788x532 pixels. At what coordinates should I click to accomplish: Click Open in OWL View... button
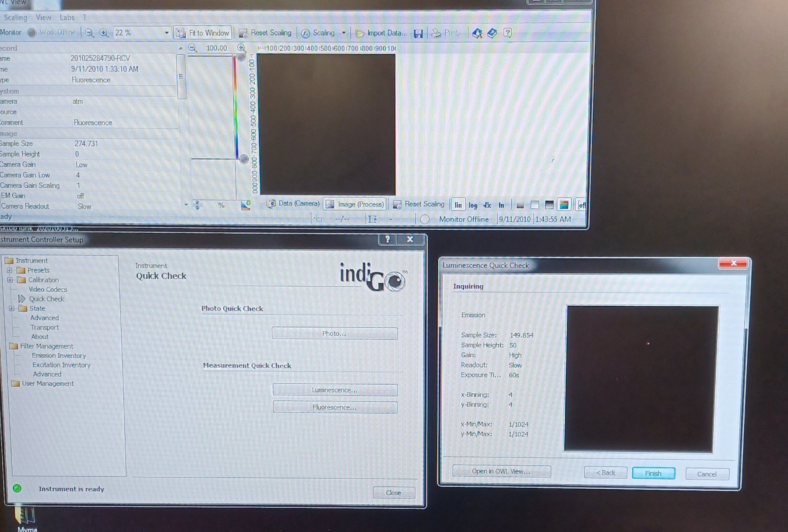[x=501, y=471]
